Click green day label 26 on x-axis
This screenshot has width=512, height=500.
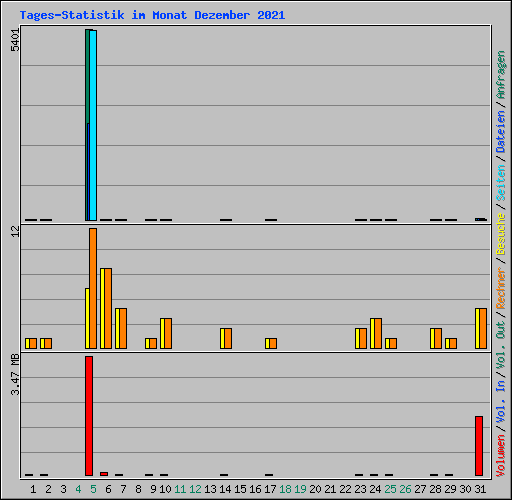point(405,489)
